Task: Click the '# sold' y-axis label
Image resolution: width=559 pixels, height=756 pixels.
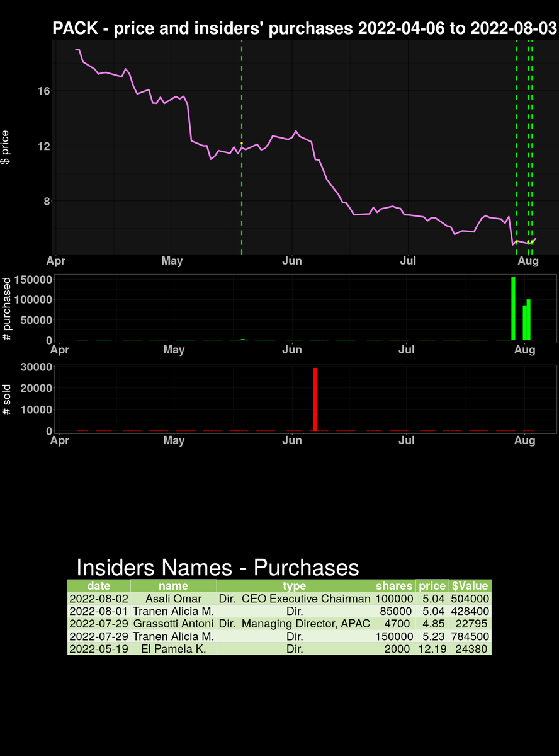Action: 6,398
